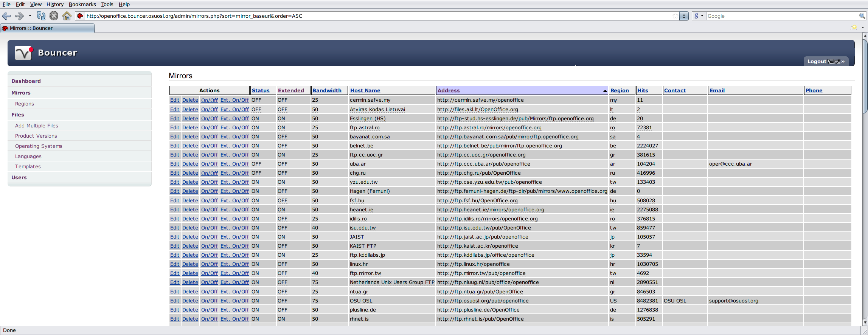868x335 pixels.
Task: Click the vertical scrollbar down arrow
Action: 865,323
